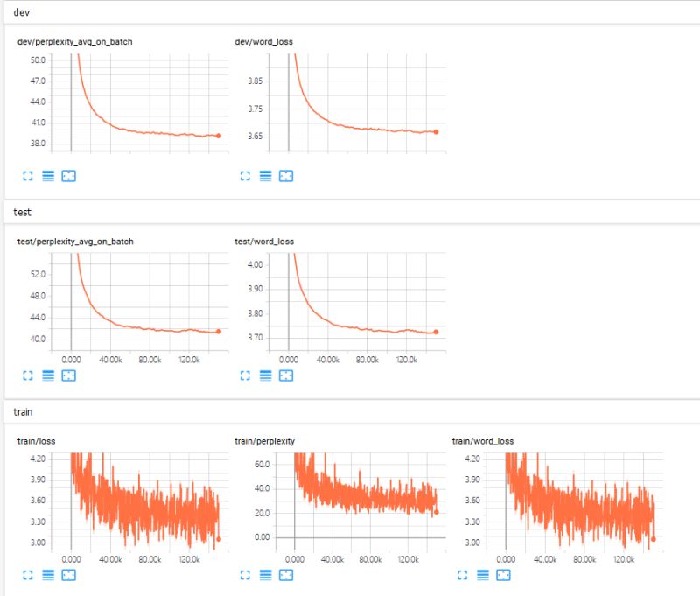Toggle log scale on train/perplexity chart

pos(264,574)
